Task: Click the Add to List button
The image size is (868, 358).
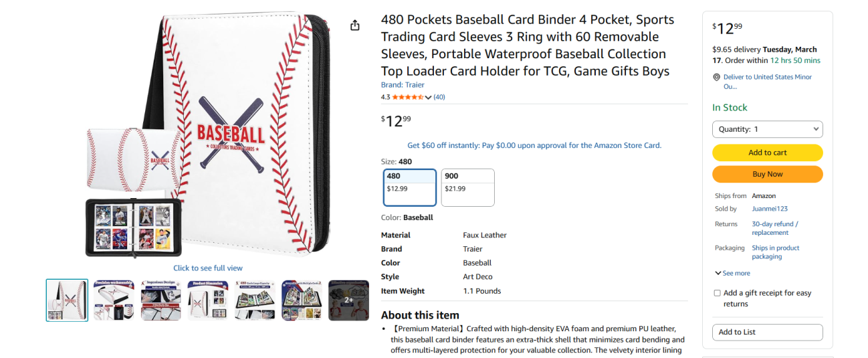Action: (767, 332)
